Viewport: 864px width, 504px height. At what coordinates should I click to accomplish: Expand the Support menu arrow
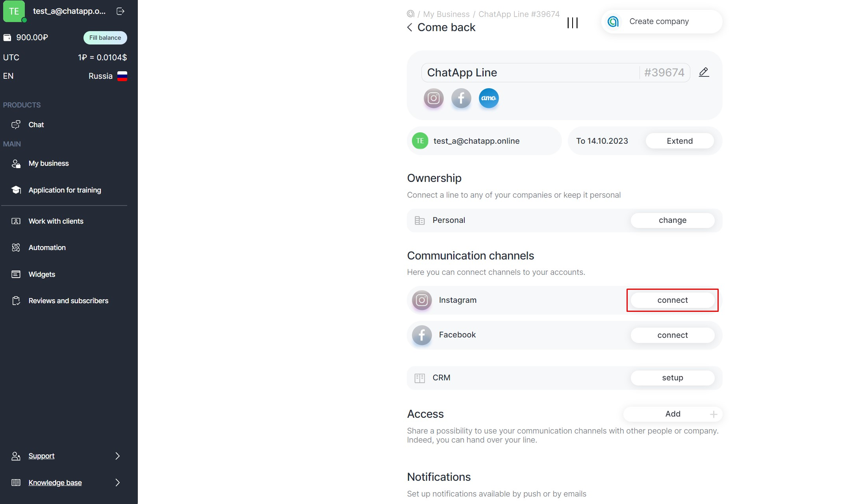[117, 456]
